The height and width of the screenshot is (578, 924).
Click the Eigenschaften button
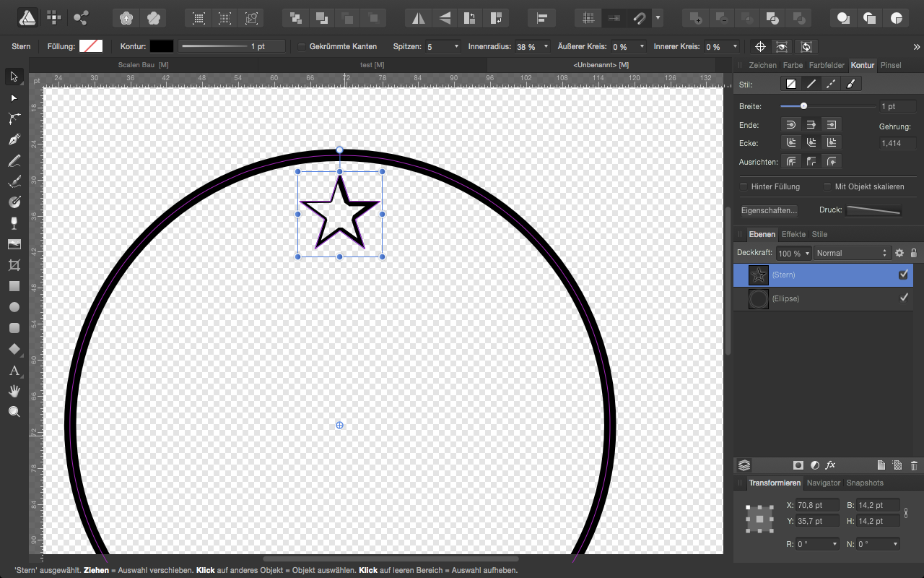coord(770,210)
